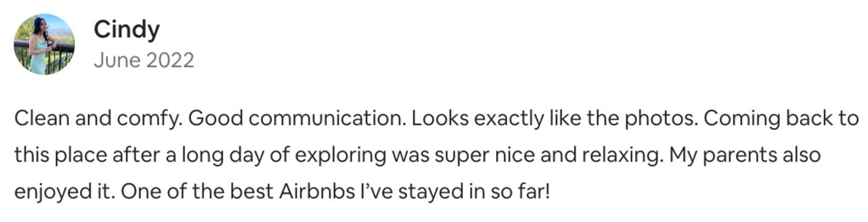This screenshot has height=222, width=868.
Task: Click the words "enjoyed it"
Action: 63,192
